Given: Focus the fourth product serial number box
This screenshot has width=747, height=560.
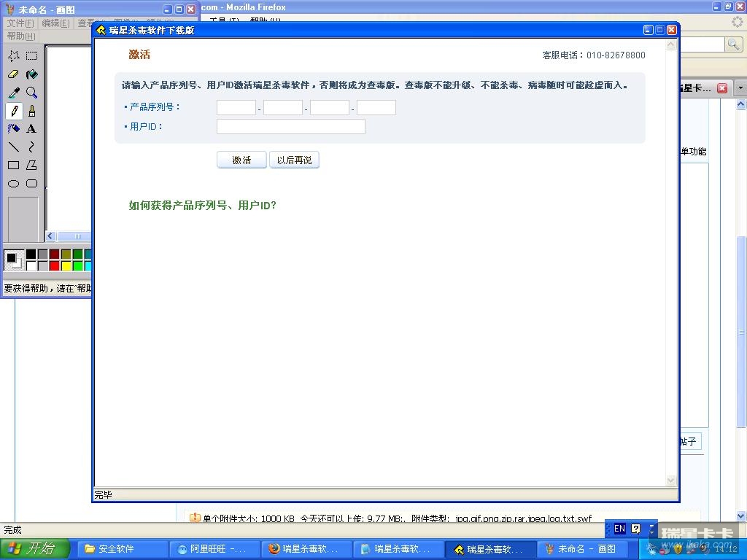Looking at the screenshot, I should (x=376, y=107).
